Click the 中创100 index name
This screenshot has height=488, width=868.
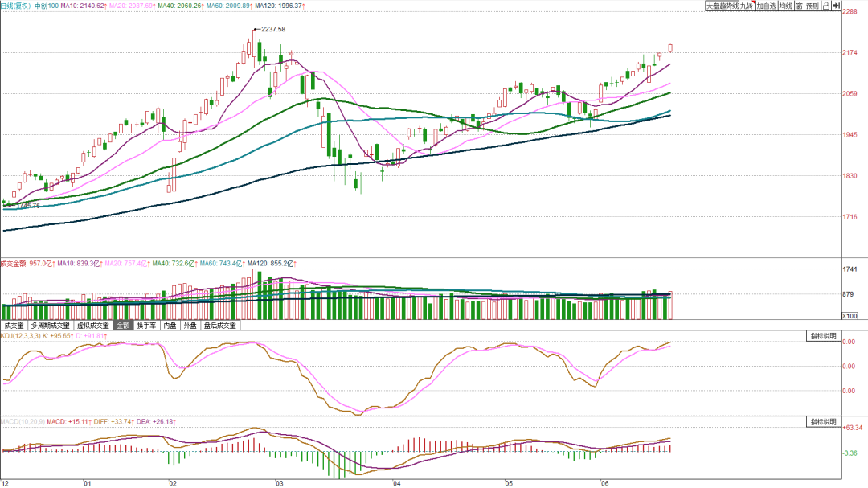point(47,6)
